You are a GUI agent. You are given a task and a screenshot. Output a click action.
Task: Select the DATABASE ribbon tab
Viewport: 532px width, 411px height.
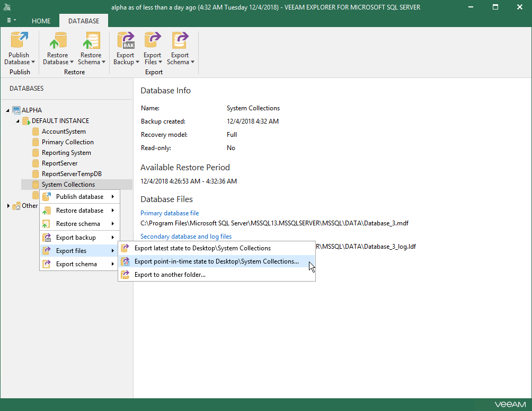[84, 21]
